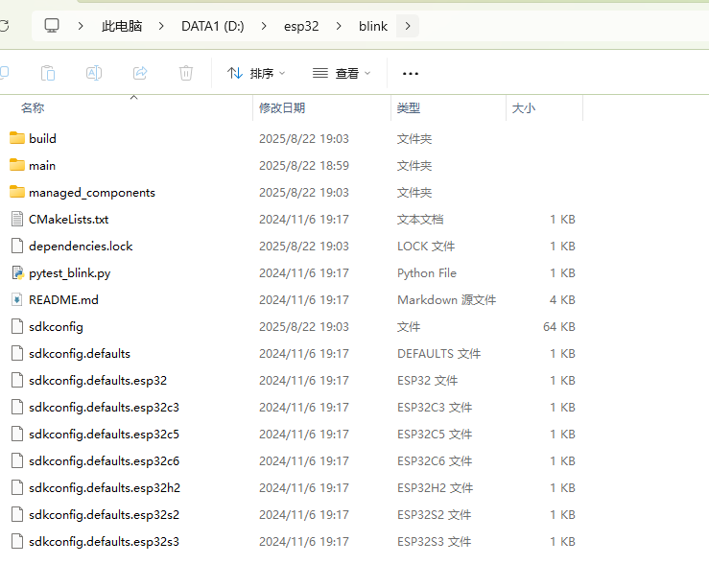Screen dimensions: 709x588
Task: Click the 文本文档 type cell
Action: (x=420, y=220)
